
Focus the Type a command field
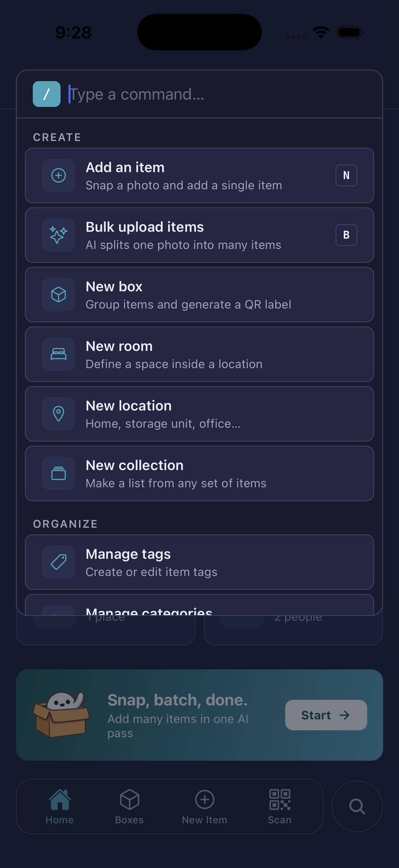pos(222,94)
